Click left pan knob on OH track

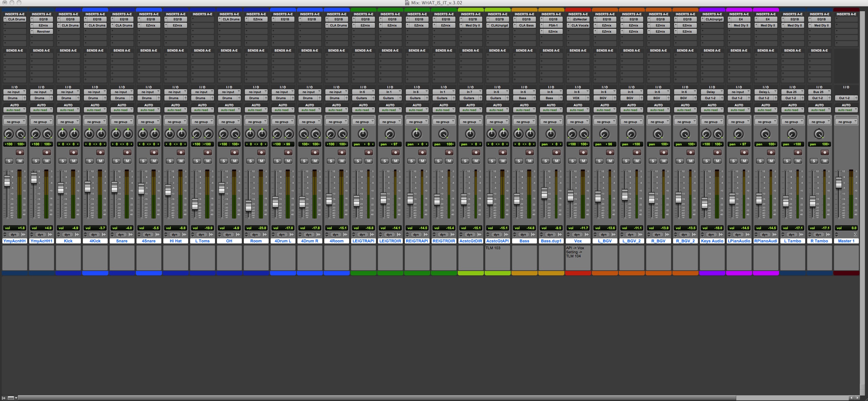pyautogui.click(x=223, y=134)
